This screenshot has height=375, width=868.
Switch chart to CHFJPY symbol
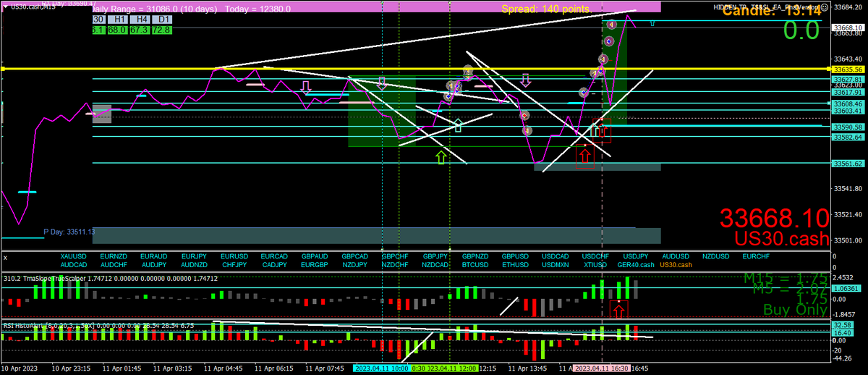[234, 265]
